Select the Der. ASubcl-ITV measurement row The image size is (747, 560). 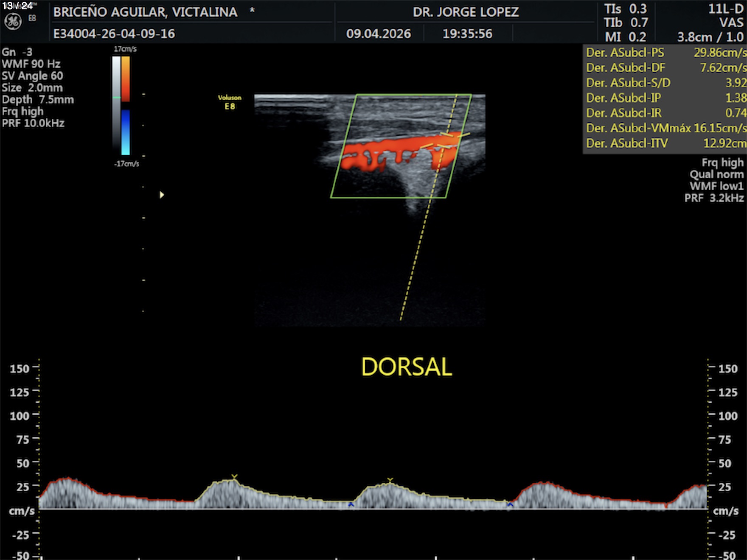coord(665,143)
